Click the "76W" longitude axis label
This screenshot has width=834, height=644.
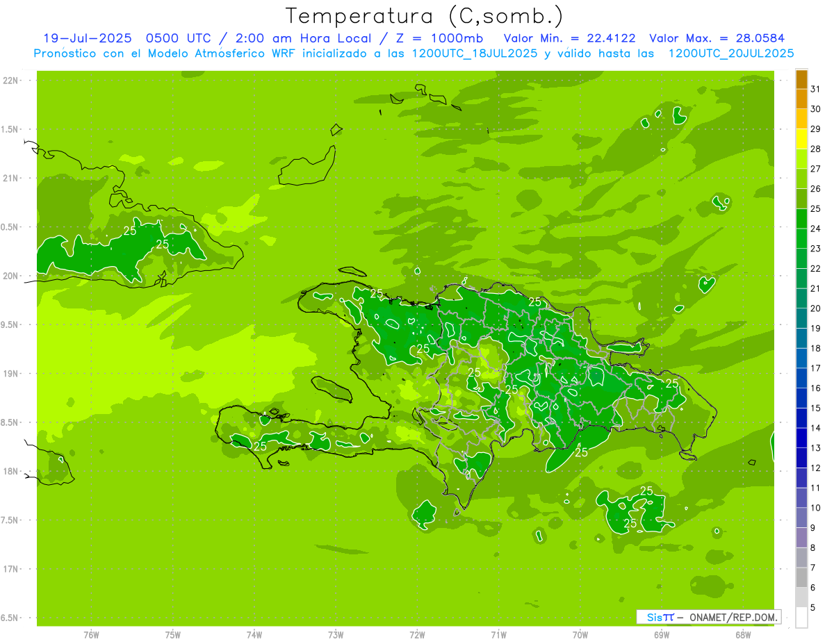(x=91, y=635)
